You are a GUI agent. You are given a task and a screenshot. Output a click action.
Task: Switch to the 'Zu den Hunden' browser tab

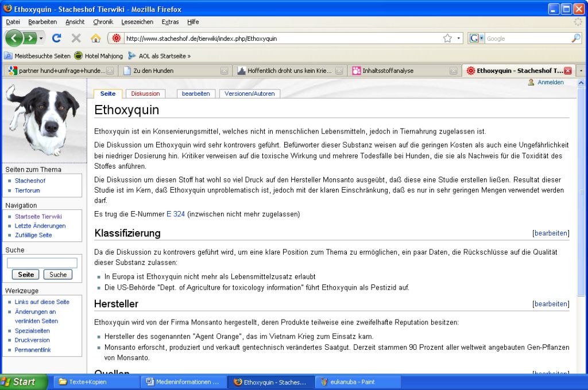coord(176,71)
